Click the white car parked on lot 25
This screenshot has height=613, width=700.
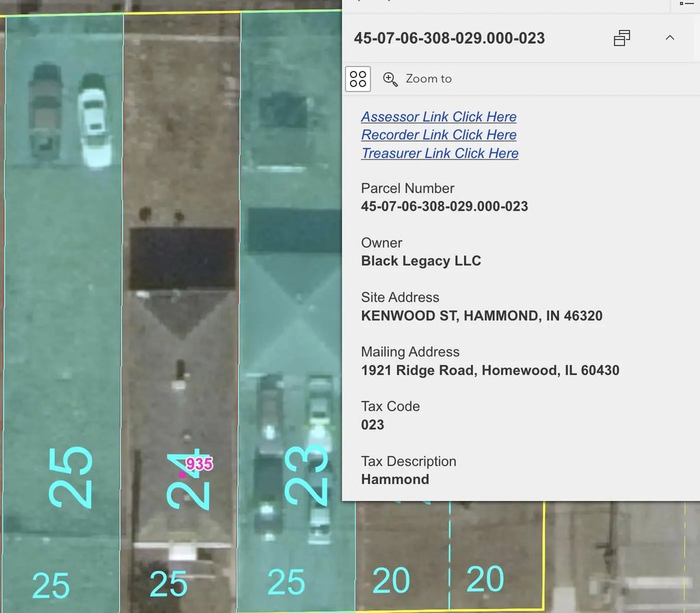coord(94,121)
